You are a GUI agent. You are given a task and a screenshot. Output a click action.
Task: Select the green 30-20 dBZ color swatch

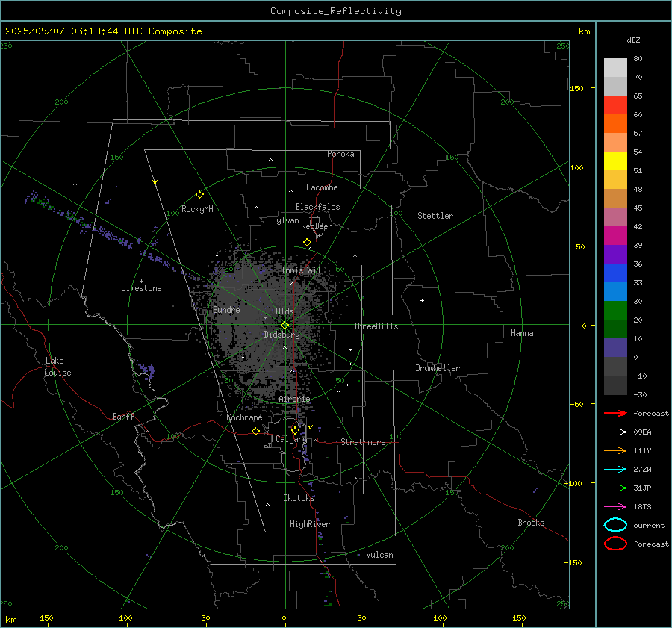615,311
